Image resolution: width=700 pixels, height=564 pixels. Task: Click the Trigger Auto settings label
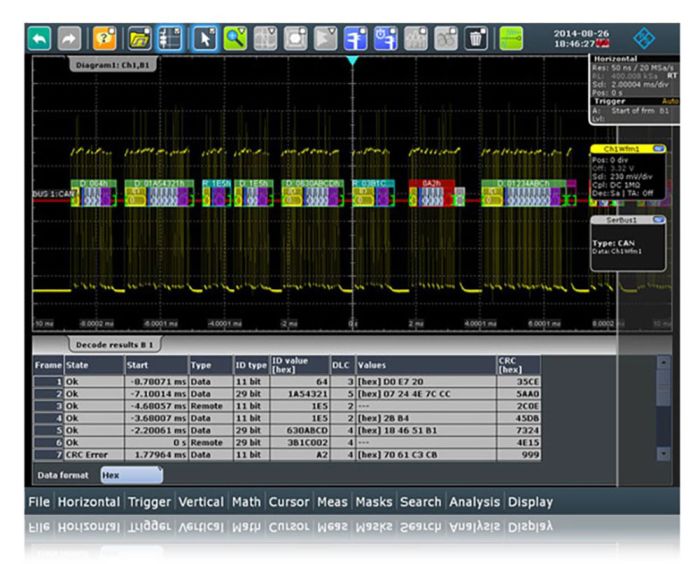[x=636, y=101]
